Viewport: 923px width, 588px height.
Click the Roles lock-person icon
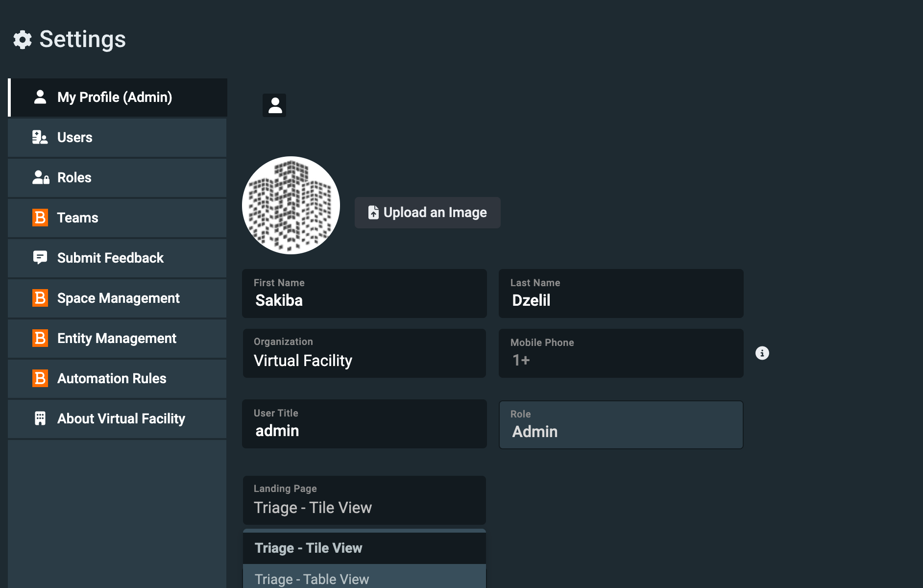41,178
